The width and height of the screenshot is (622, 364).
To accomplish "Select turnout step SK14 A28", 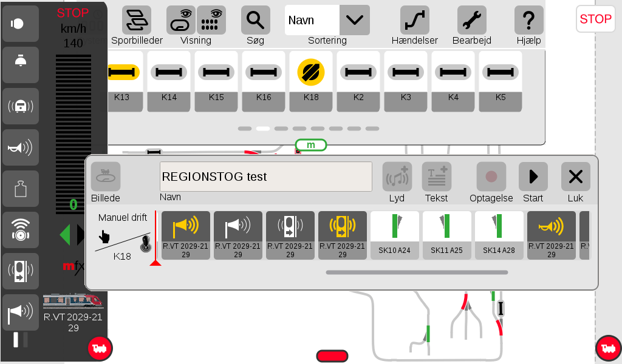I will point(499,235).
